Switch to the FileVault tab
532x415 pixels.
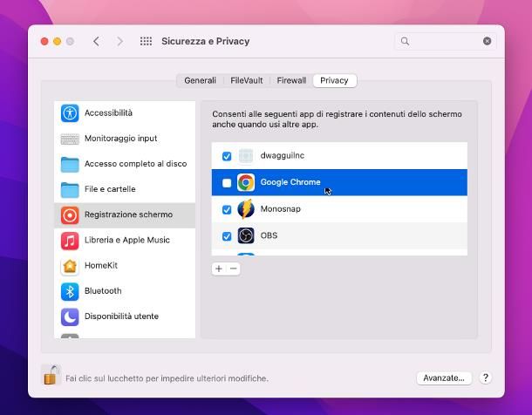click(247, 81)
